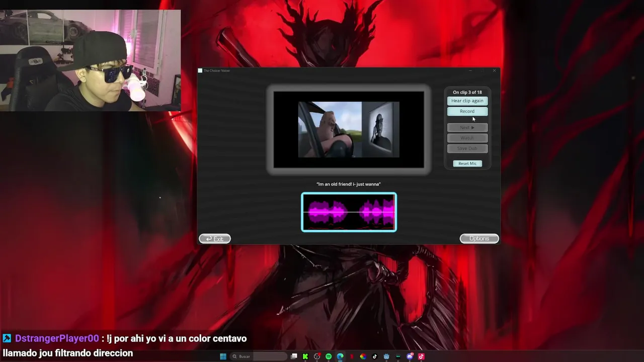The height and width of the screenshot is (362, 644).
Task: Close The Choicer Voicer window
Action: pyautogui.click(x=494, y=70)
